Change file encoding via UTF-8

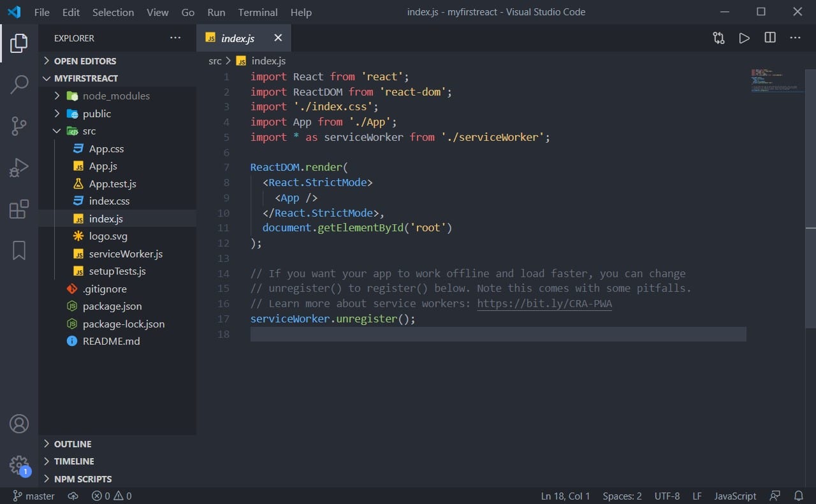pos(667,496)
